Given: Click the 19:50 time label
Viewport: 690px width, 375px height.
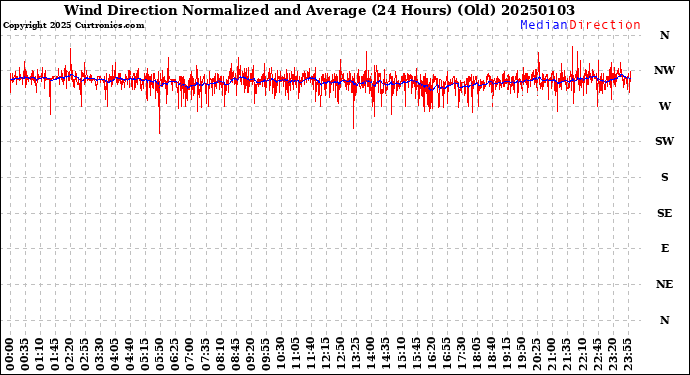Looking at the screenshot, I should coord(521,354).
